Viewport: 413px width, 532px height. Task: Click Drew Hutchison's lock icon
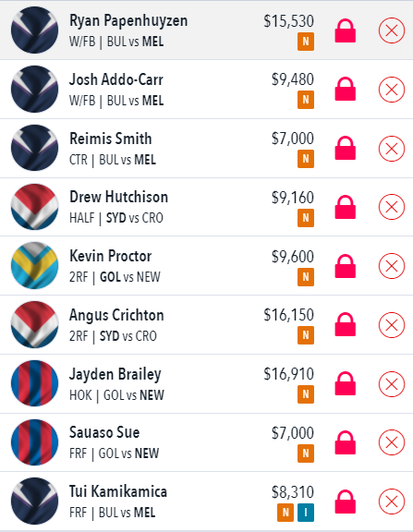(346, 207)
